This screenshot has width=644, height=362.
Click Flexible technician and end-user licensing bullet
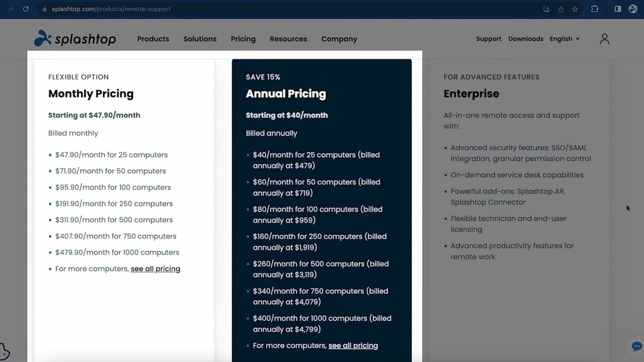(x=509, y=224)
